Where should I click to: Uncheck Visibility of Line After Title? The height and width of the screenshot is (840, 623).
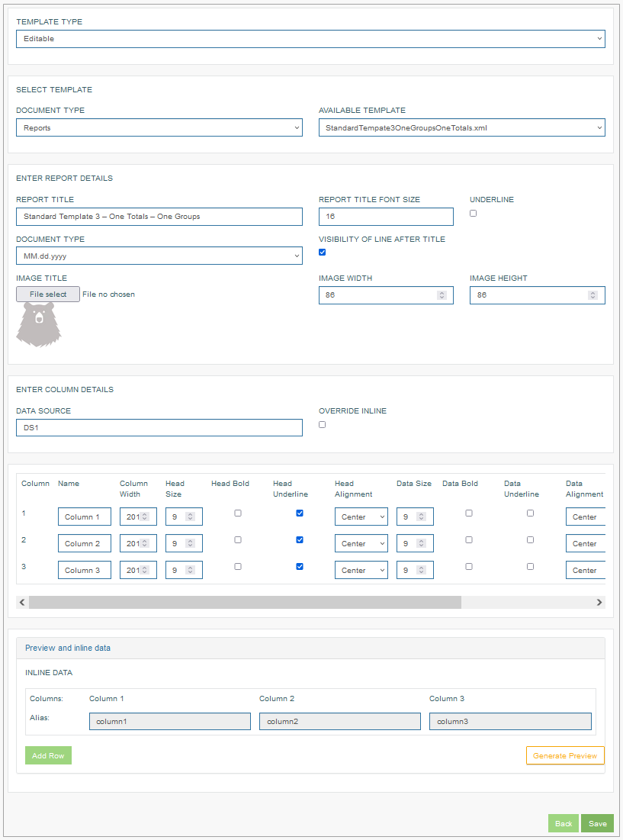(323, 253)
